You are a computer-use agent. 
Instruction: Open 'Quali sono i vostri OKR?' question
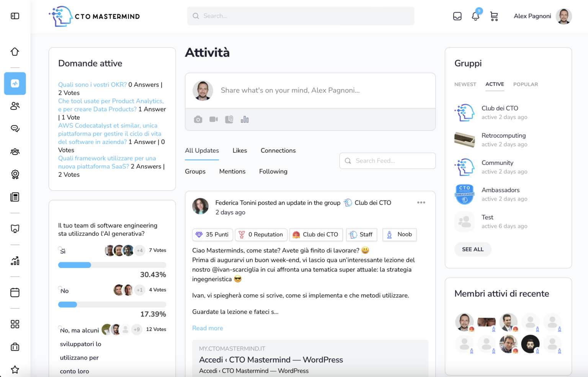[x=92, y=85]
